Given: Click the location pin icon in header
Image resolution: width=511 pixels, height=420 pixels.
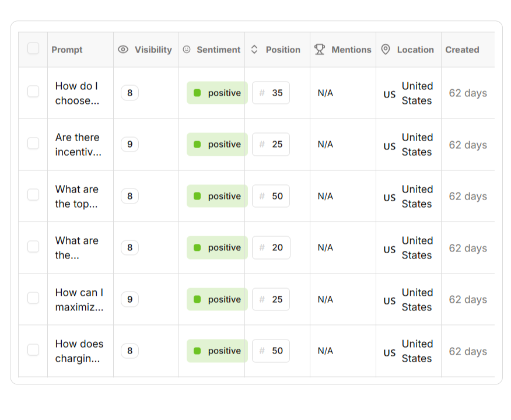Looking at the screenshot, I should [x=385, y=50].
